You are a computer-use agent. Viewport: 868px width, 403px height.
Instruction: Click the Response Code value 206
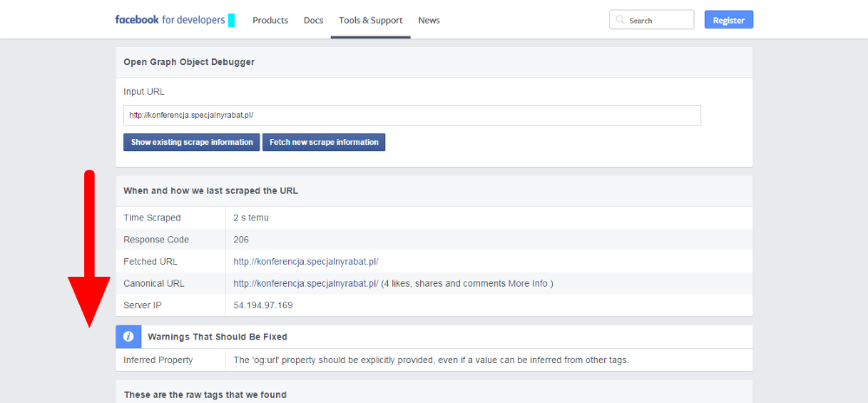(x=241, y=240)
